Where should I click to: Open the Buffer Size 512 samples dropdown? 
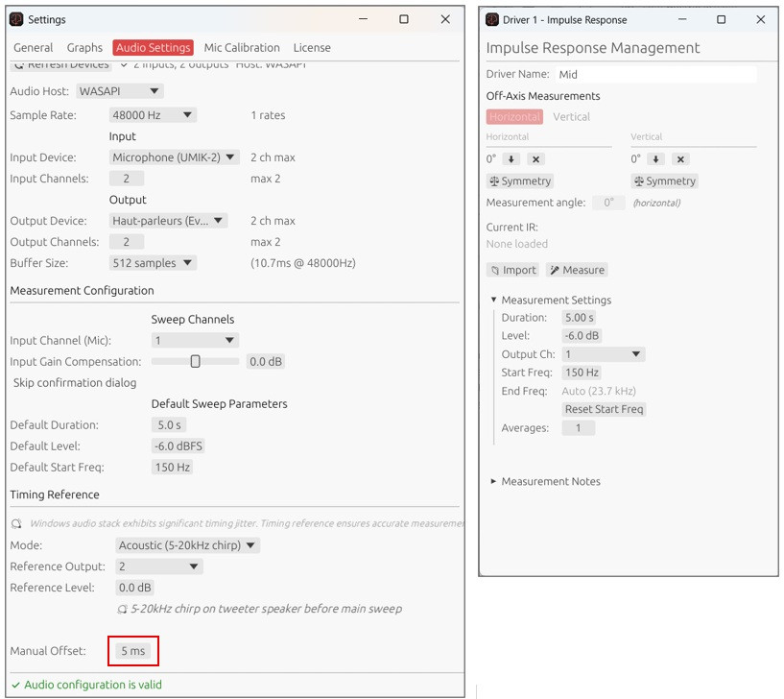153,263
